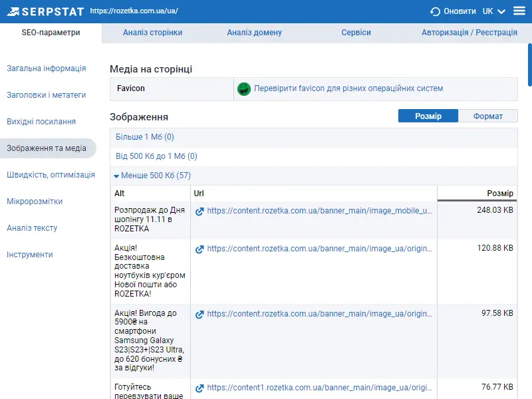Open external link icon for 76.77 KB image

[199, 388]
